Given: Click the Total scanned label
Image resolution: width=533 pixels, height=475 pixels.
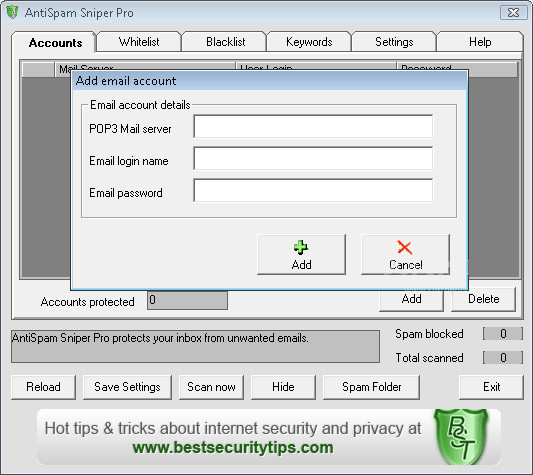Looking at the screenshot, I should pyautogui.click(x=429, y=358).
